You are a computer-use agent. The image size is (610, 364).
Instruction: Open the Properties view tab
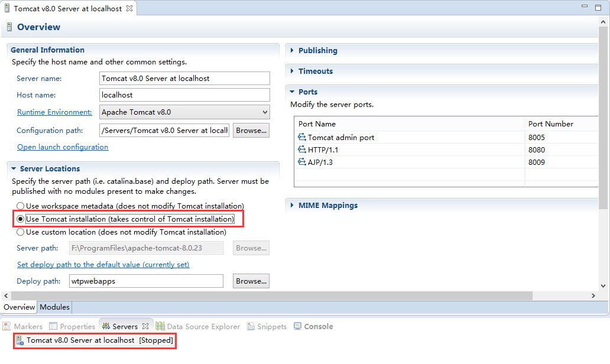click(72, 326)
